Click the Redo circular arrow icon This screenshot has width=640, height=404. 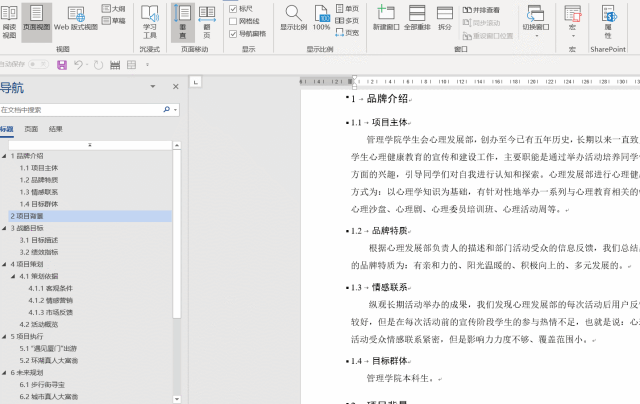98,65
